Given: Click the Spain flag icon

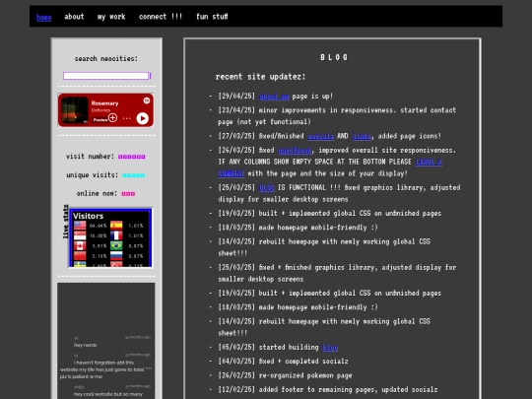Looking at the screenshot, I should coord(116,226).
